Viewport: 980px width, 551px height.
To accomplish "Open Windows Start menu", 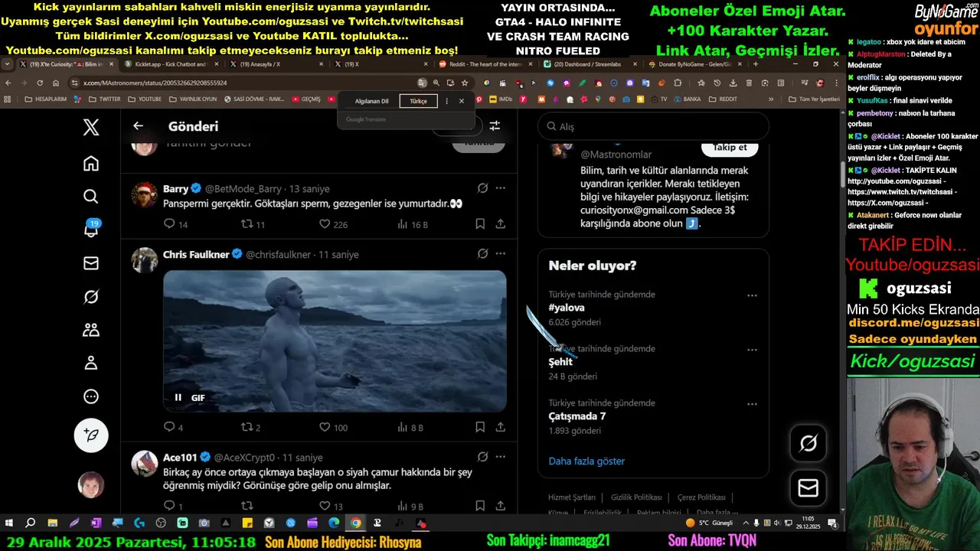I will pyautogui.click(x=9, y=523).
